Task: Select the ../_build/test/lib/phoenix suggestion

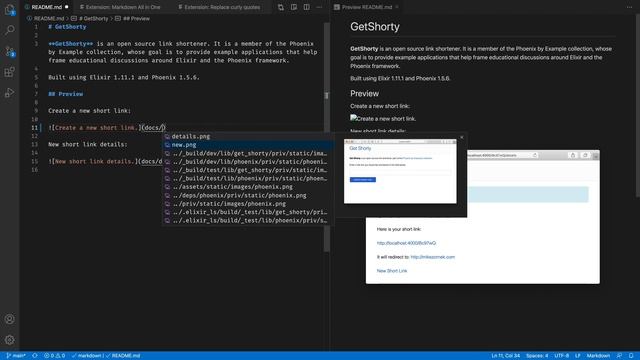Action: (x=249, y=178)
